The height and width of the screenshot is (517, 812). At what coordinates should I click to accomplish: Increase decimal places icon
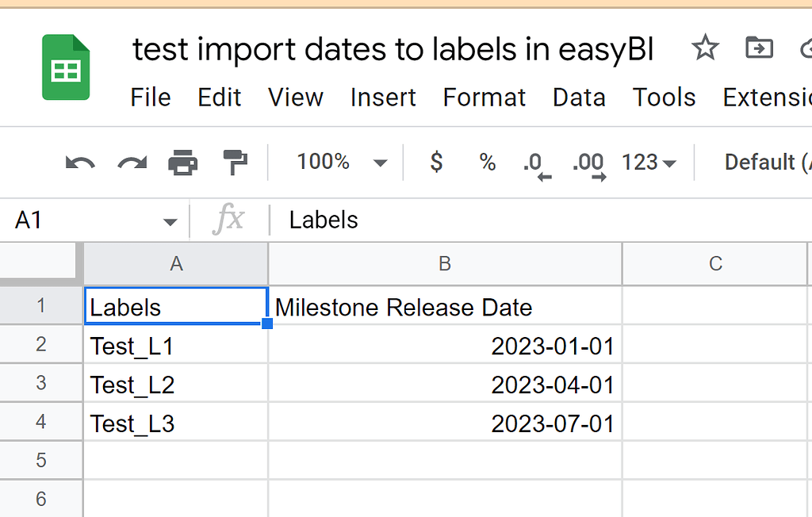tap(587, 162)
